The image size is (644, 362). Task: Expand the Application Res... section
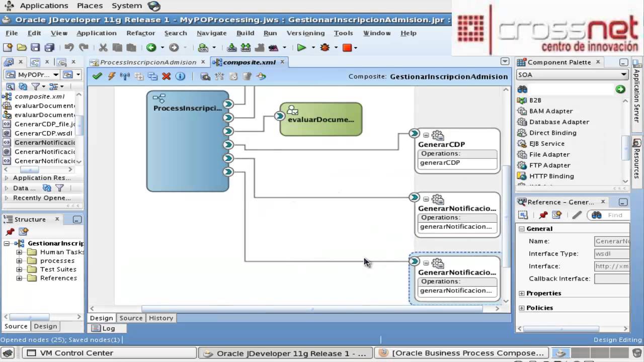(x=7, y=178)
